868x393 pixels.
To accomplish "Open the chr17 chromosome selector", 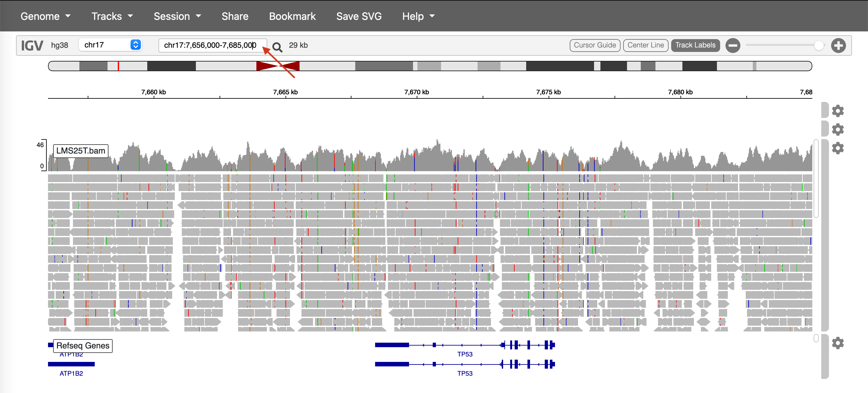I will (110, 45).
